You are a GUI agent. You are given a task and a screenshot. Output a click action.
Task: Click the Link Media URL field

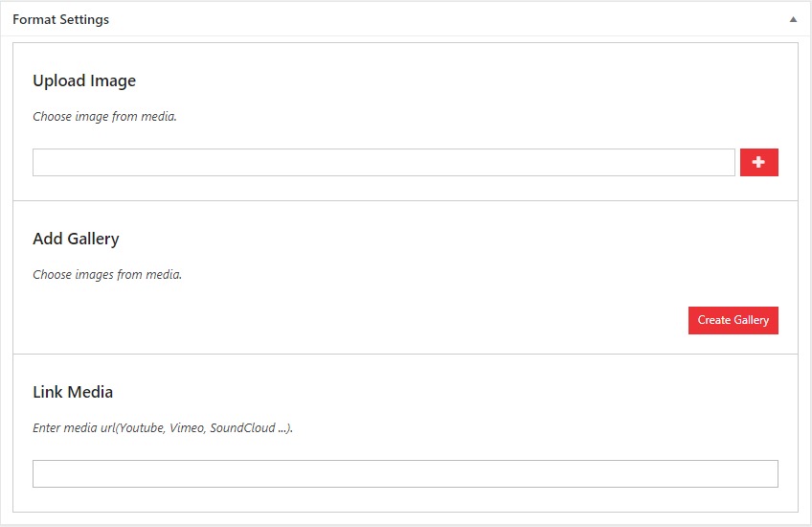click(x=405, y=473)
